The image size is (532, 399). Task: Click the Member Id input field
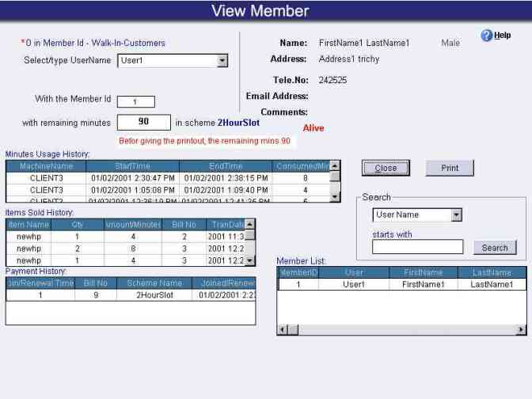[x=135, y=101]
